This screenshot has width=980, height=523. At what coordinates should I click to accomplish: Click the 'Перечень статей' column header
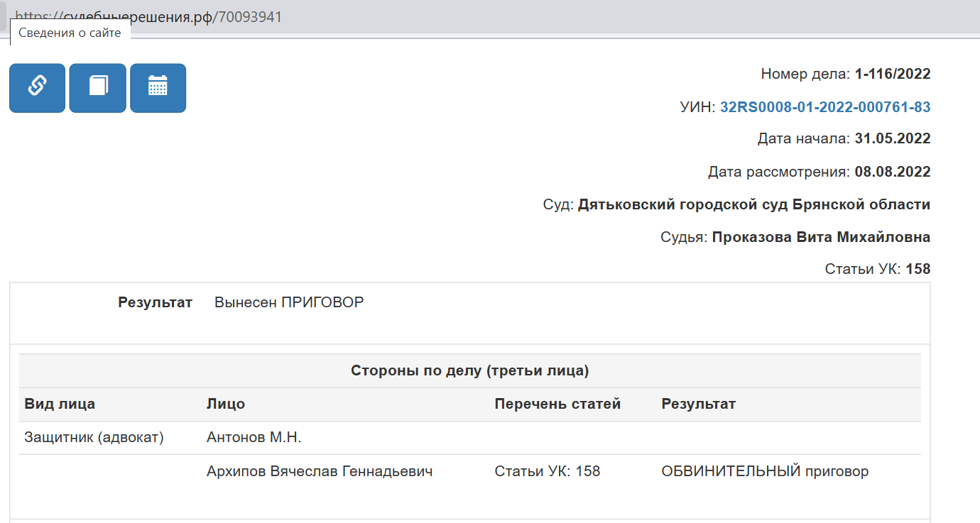557,404
